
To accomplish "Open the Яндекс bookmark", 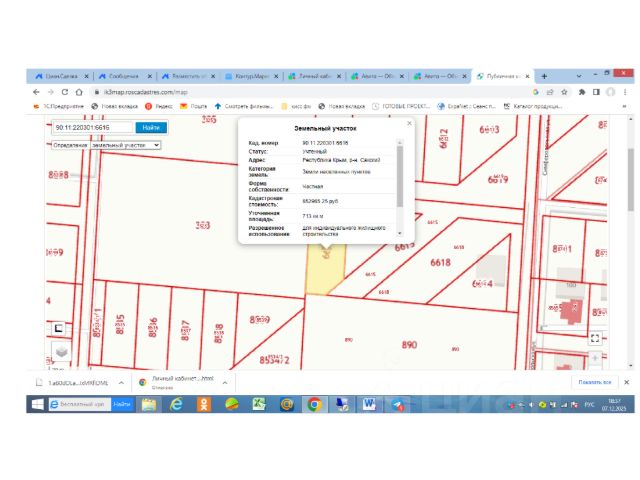I will coord(159,106).
